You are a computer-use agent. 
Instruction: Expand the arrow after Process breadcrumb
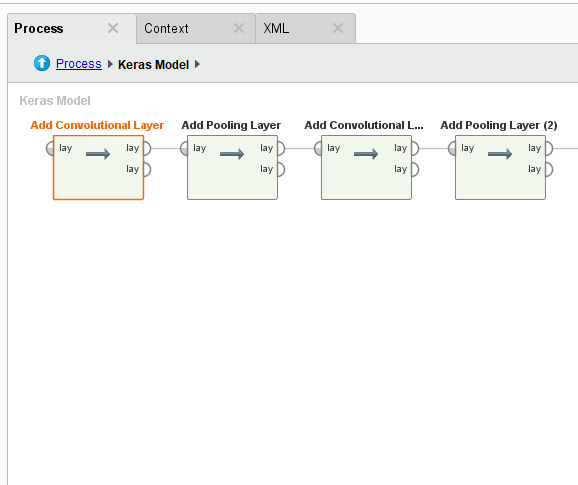(110, 64)
